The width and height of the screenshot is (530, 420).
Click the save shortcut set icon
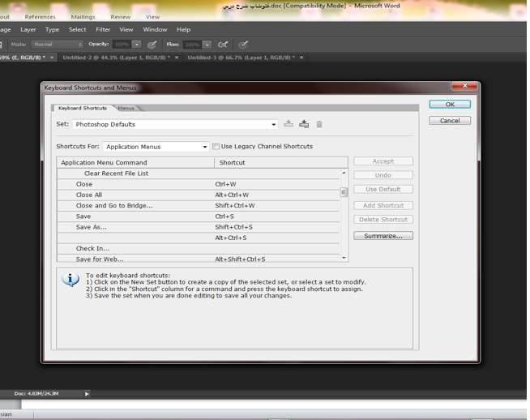coord(289,124)
